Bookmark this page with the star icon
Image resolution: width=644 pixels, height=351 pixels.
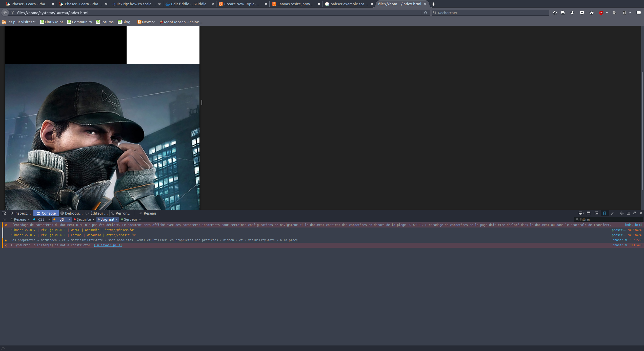[555, 13]
